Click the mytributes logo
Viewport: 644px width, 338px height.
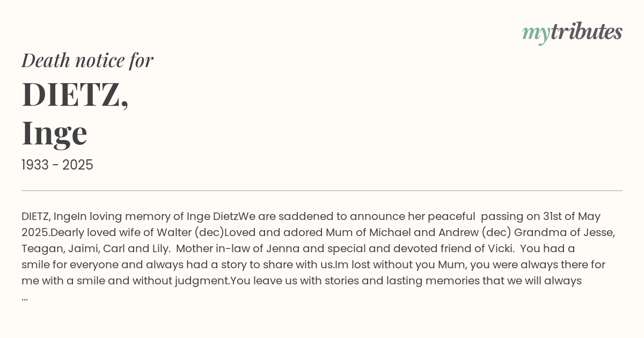[572, 33]
